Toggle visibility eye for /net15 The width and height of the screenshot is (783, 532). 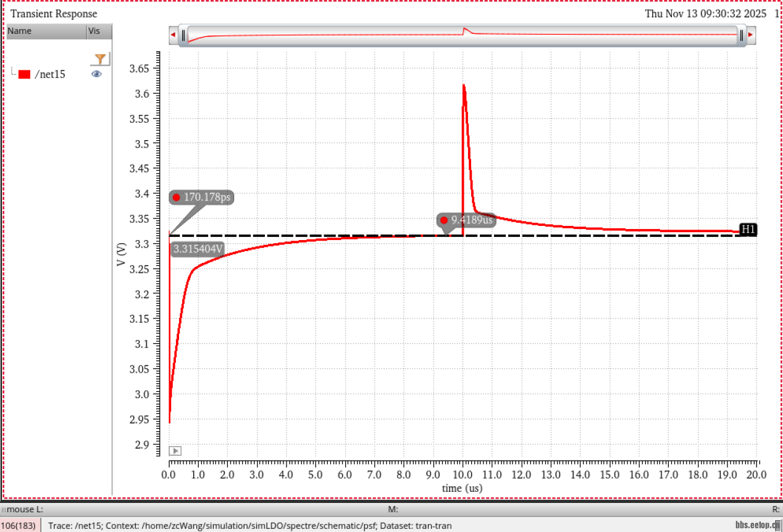96,74
